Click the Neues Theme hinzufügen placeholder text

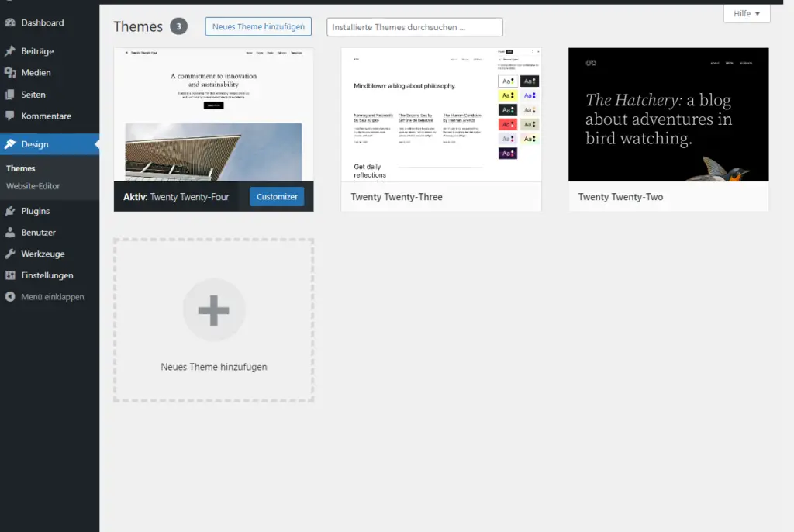pos(214,367)
